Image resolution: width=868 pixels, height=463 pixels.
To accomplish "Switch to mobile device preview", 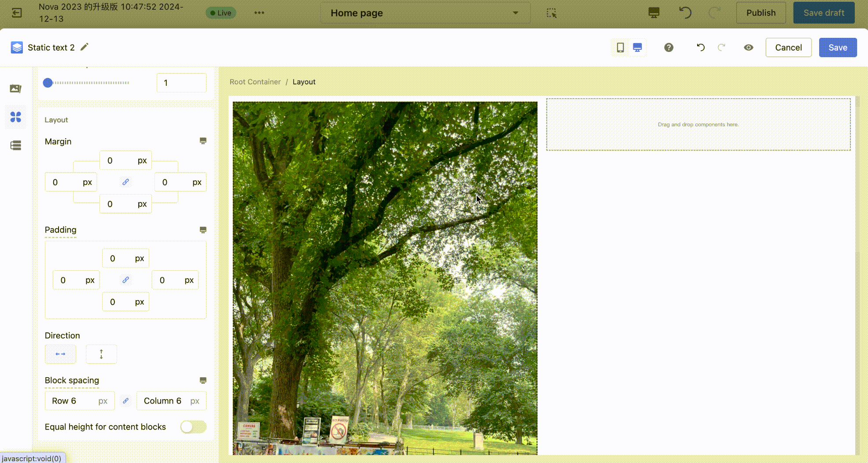I will pyautogui.click(x=620, y=48).
